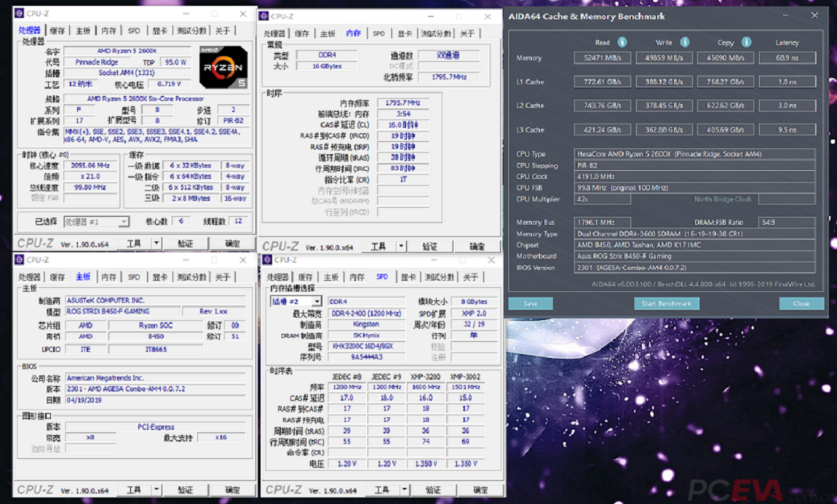The height and width of the screenshot is (504, 837).
Task: Click 验证 in the SPD window
Action: 433,489
